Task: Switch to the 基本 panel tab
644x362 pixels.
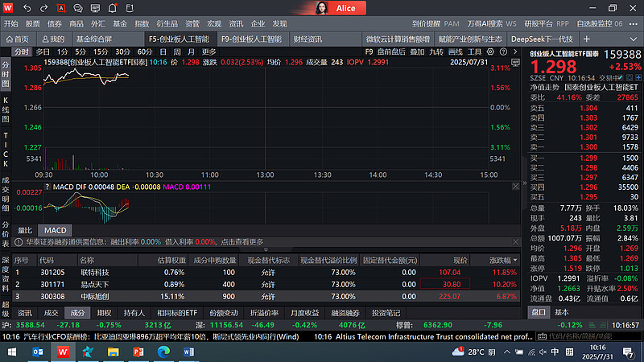Action: tap(561, 312)
